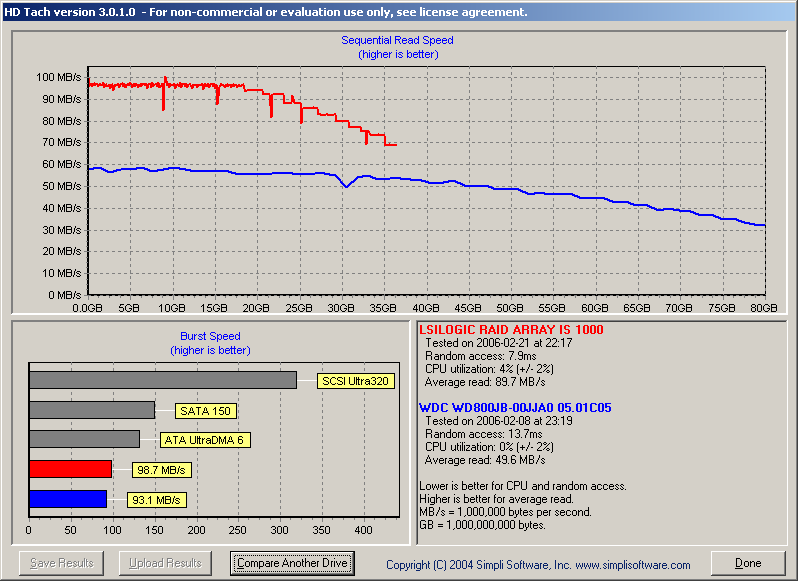The width and height of the screenshot is (798, 581).
Task: Select the red 98.7 MB/s burst bar
Action: pos(71,469)
